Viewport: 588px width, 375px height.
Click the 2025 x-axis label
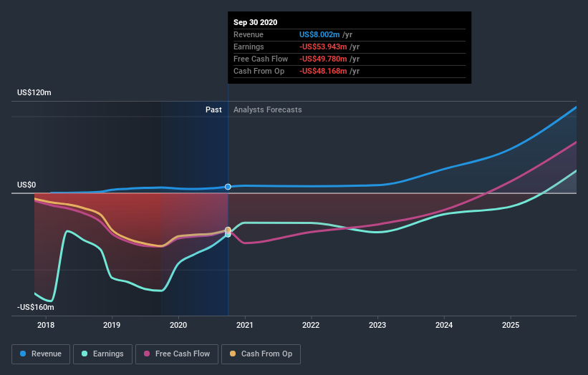click(x=511, y=325)
